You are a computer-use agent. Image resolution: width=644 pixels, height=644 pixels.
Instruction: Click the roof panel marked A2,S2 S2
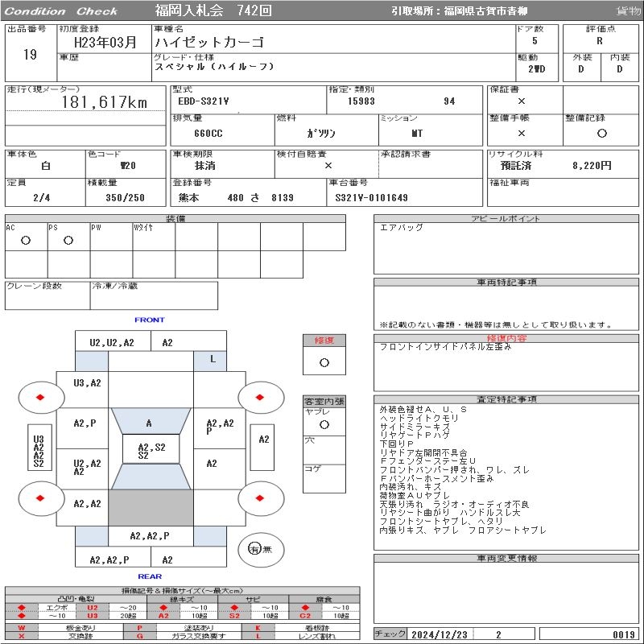pos(151,449)
